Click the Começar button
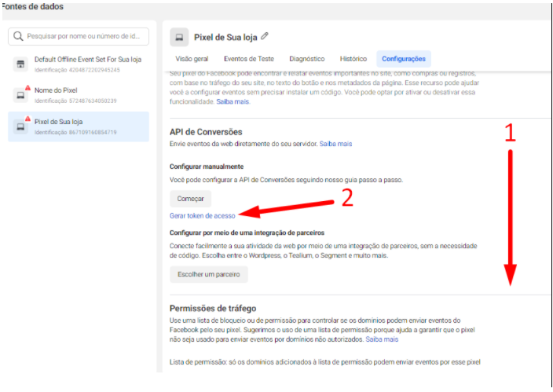This screenshot has height=392, width=553. [190, 199]
